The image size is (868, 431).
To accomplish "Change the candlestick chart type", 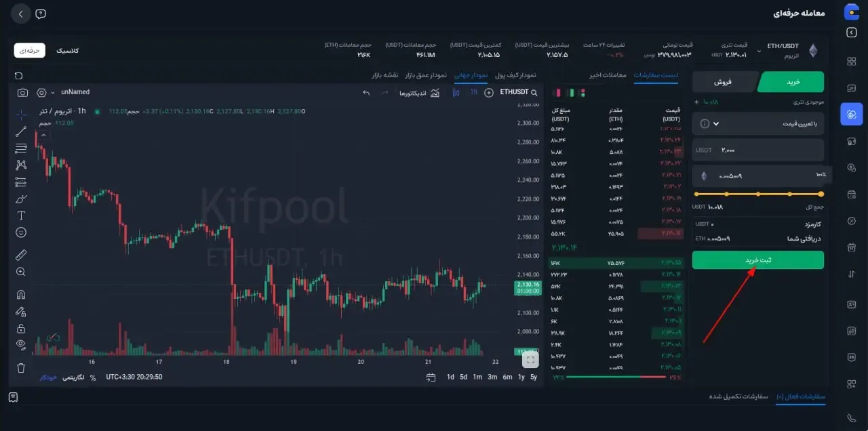I will click(456, 93).
